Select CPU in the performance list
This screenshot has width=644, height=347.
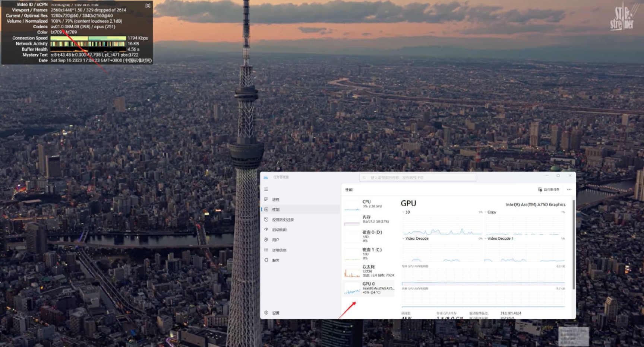(x=369, y=204)
